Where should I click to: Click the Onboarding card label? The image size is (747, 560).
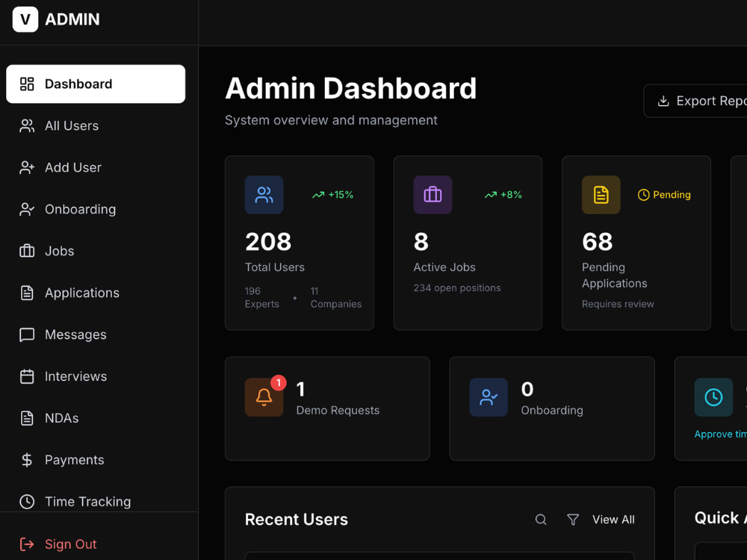click(x=552, y=410)
